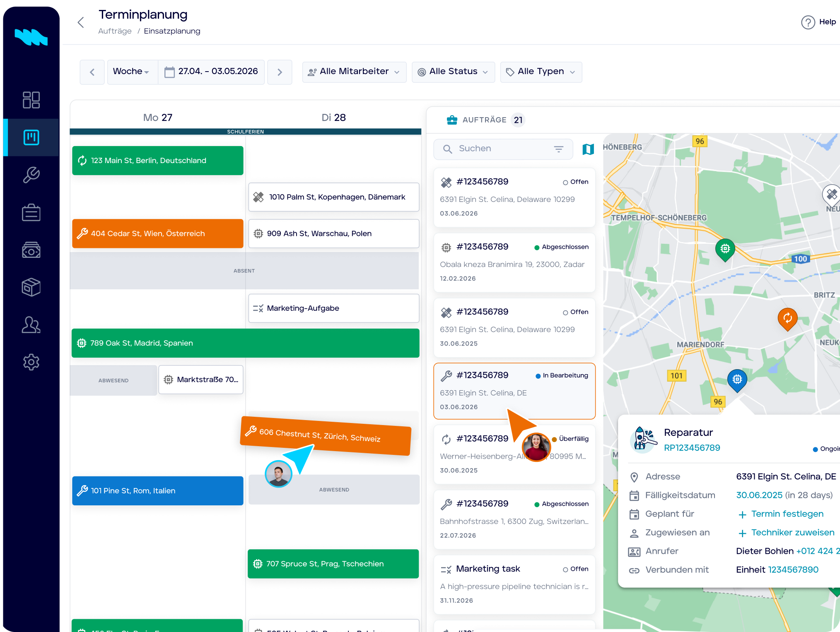This screenshot has height=632, width=840.
Task: Open the Marktstraße 70 appointment card
Action: point(200,380)
